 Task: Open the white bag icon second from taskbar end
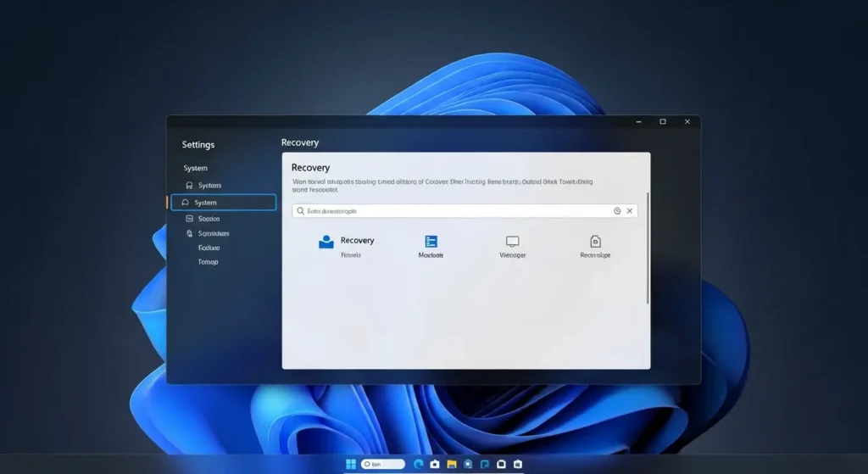tap(501, 464)
